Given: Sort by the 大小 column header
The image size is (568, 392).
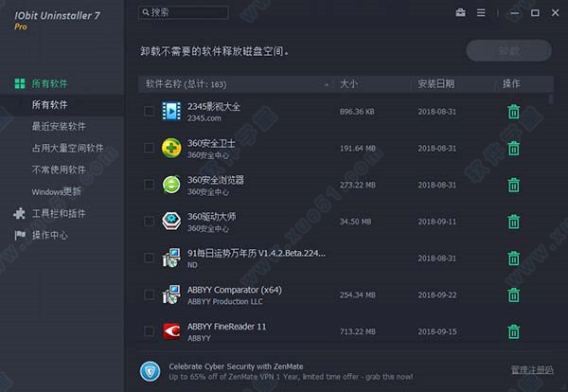Looking at the screenshot, I should pos(348,84).
